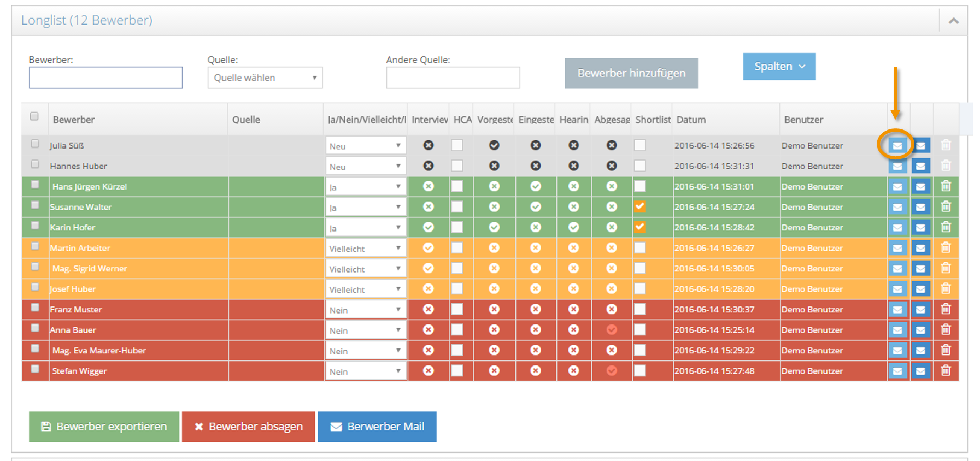Screen dimensions: 980x461
Task: Focus the Bewerber name input field
Action: tap(106, 78)
